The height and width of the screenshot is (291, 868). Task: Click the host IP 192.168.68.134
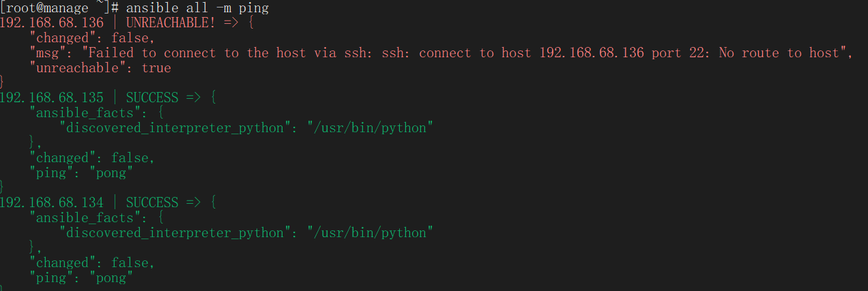coord(52,203)
